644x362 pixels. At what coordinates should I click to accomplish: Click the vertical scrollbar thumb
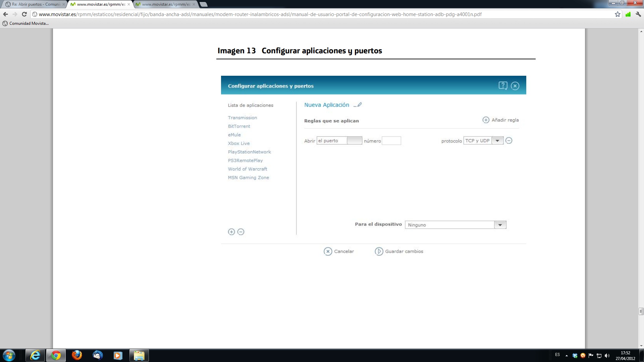pyautogui.click(x=641, y=311)
